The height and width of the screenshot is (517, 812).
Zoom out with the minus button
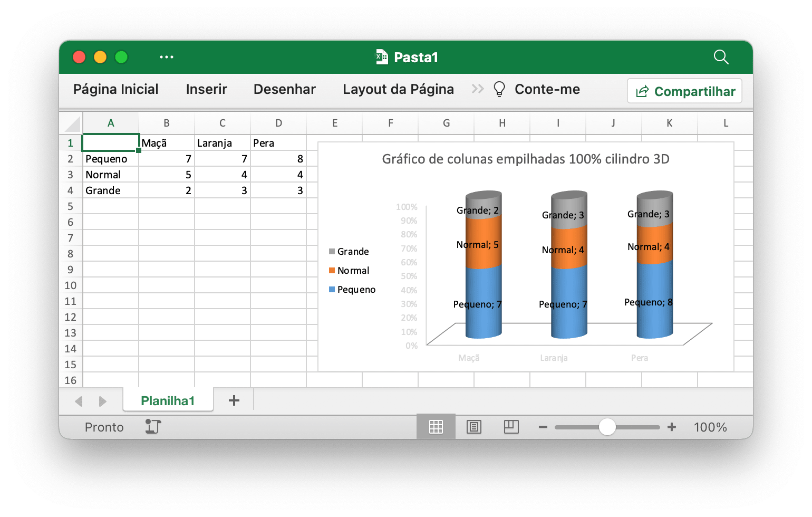pos(543,427)
